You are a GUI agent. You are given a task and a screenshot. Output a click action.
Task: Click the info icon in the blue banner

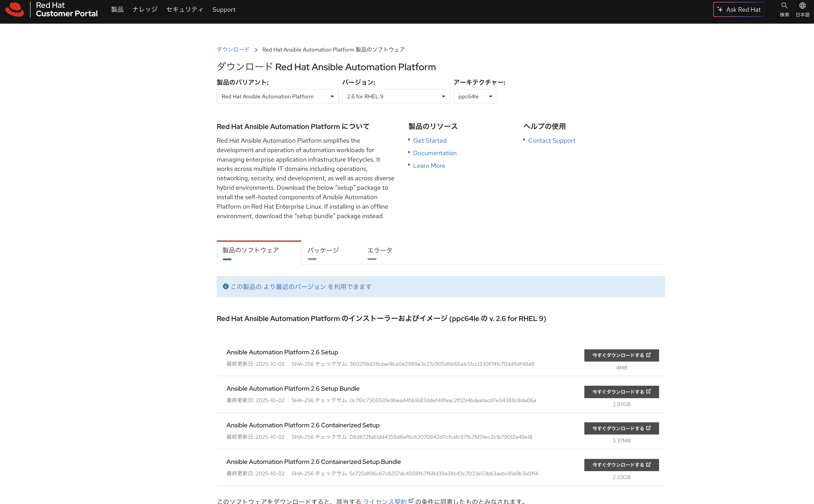pos(226,286)
